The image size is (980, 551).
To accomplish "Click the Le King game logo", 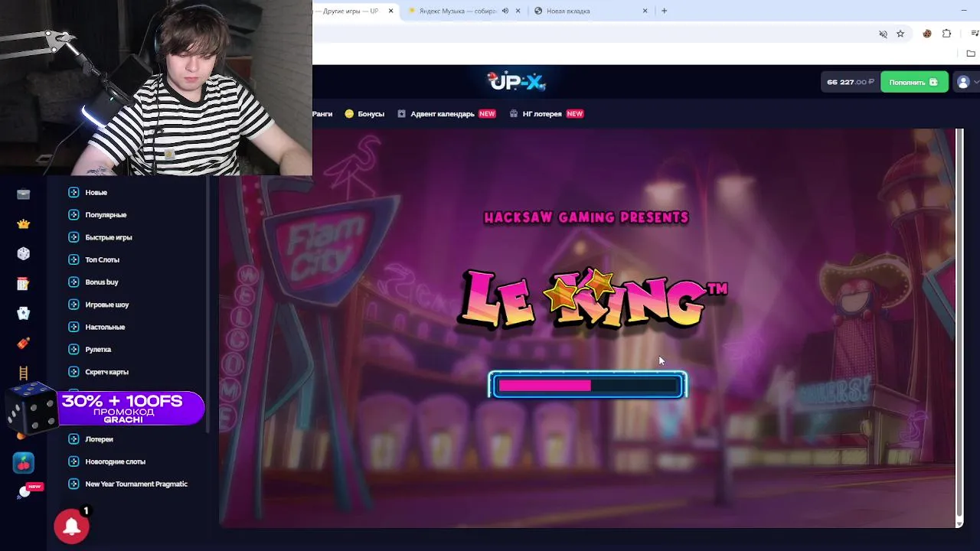I will pyautogui.click(x=592, y=299).
